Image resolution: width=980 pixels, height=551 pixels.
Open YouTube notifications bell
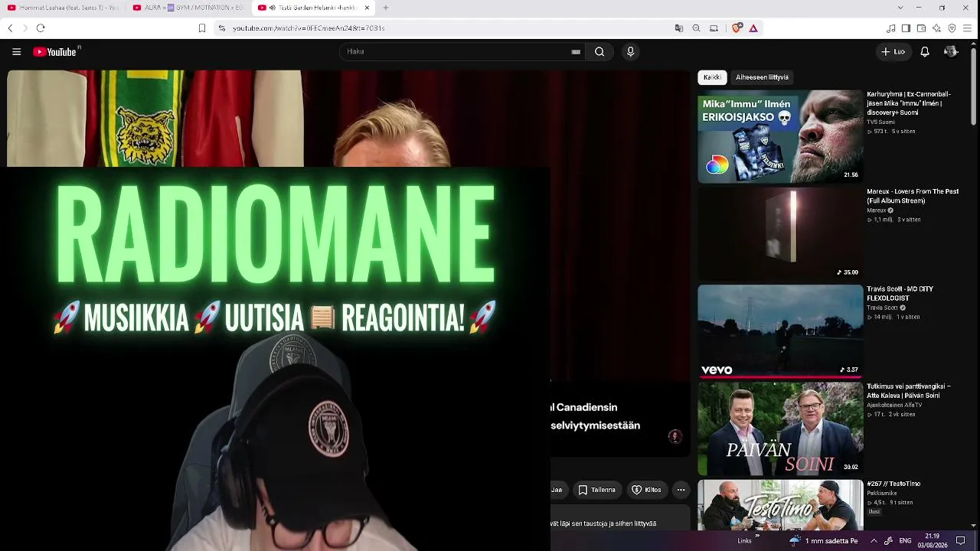[925, 52]
